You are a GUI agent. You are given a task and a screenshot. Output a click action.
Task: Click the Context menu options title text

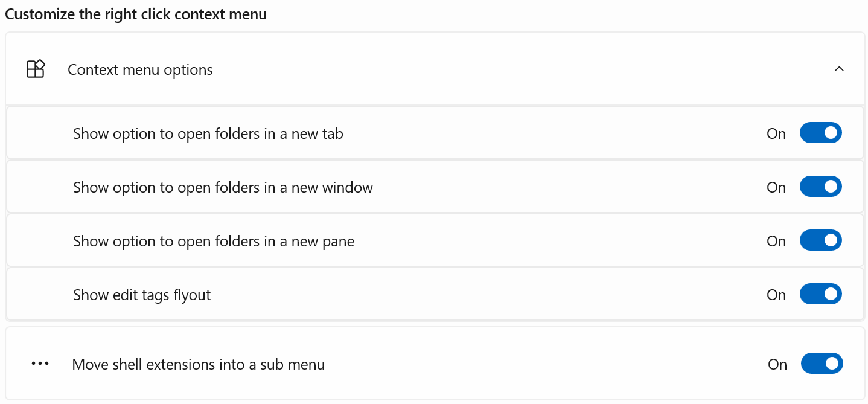click(x=140, y=69)
